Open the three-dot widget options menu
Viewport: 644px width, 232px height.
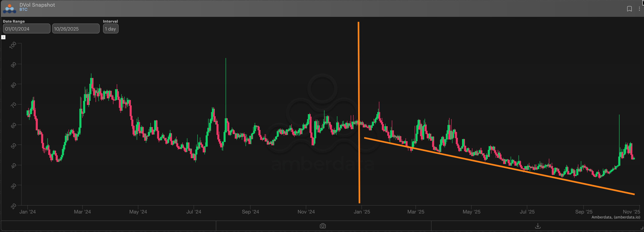pyautogui.click(x=639, y=9)
